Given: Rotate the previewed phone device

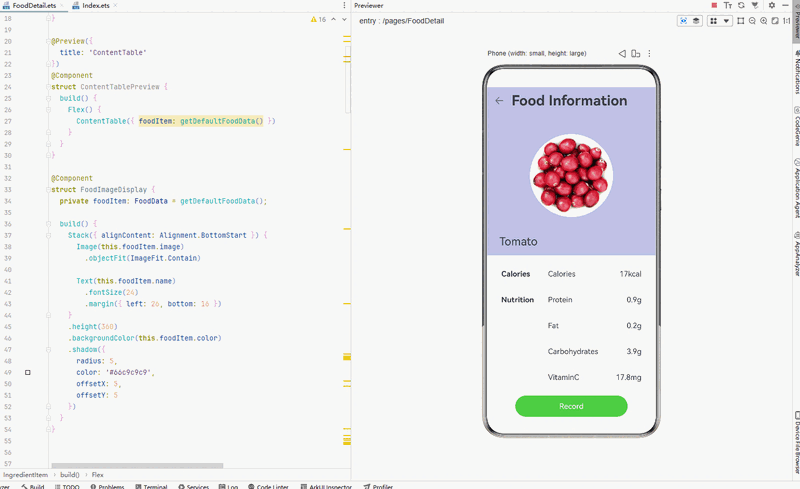Looking at the screenshot, I should point(635,53).
